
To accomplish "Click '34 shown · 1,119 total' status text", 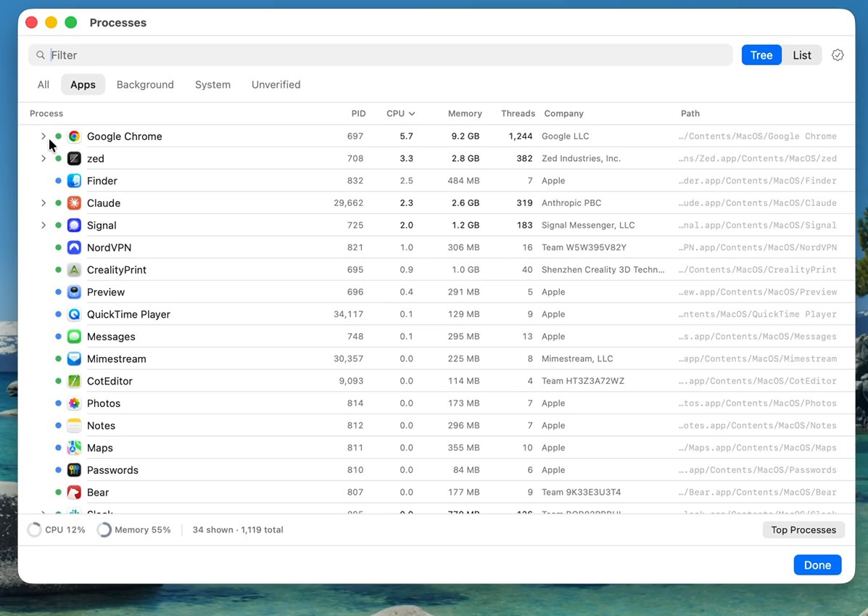I will pos(237,530).
